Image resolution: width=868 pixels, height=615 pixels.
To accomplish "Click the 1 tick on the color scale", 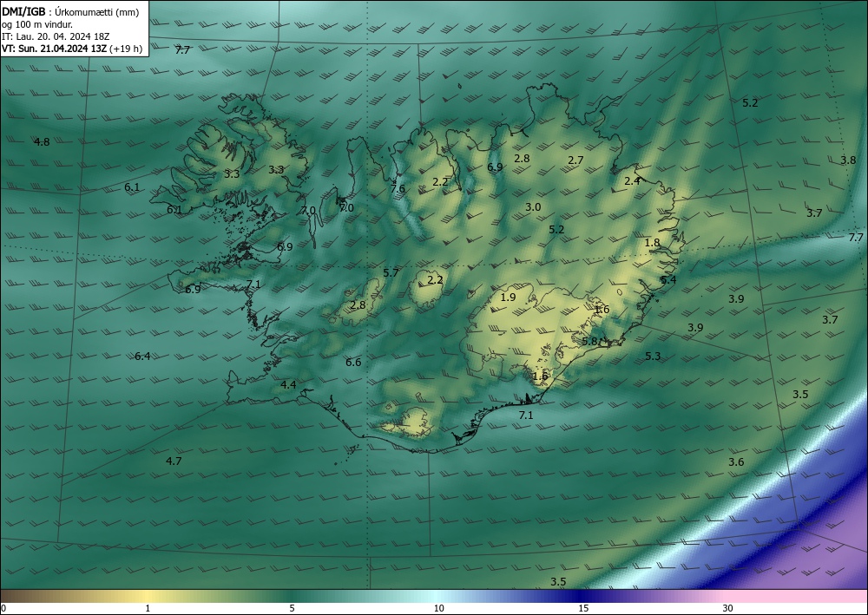I will [x=148, y=608].
